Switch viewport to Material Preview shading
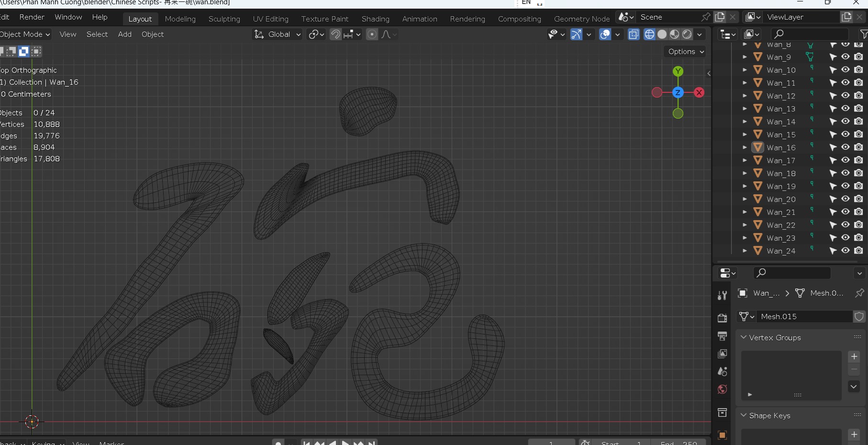The image size is (868, 445). point(674,34)
